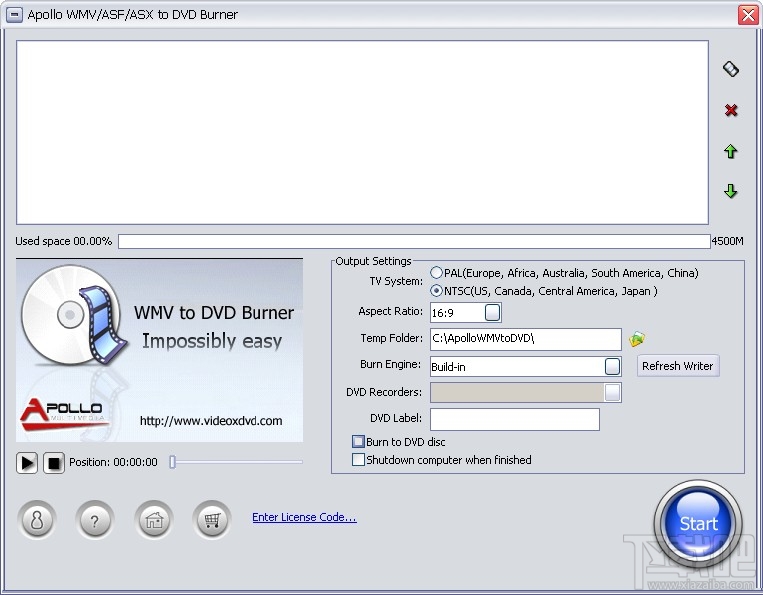The height and width of the screenshot is (595, 763).
Task: Click the big blue Start button
Action: coord(698,523)
